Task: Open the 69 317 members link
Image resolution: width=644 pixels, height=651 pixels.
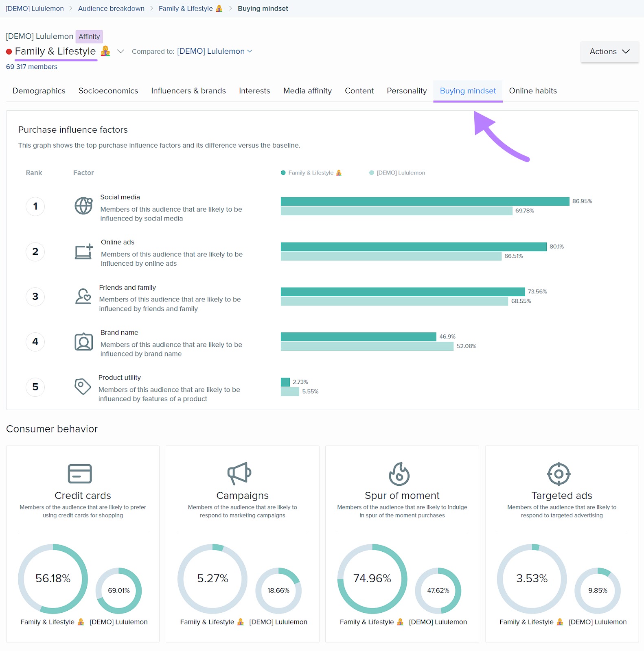Action: point(32,67)
